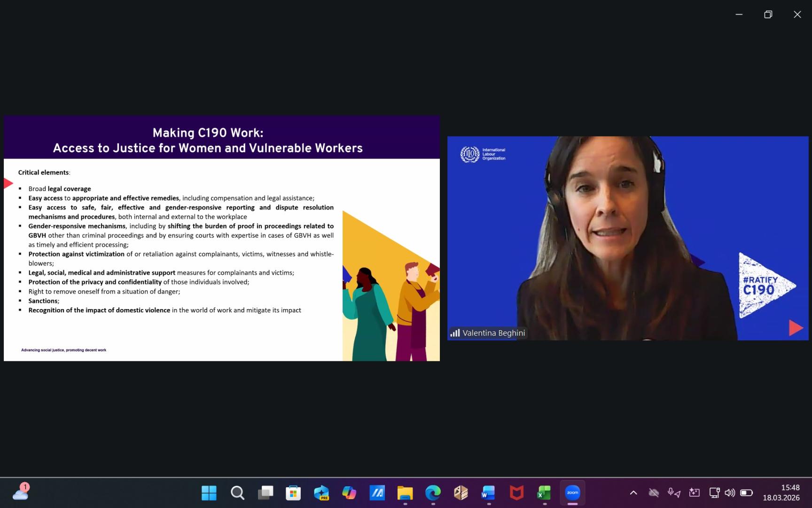Open Task View on the taskbar
The width and height of the screenshot is (812, 508).
point(265,492)
